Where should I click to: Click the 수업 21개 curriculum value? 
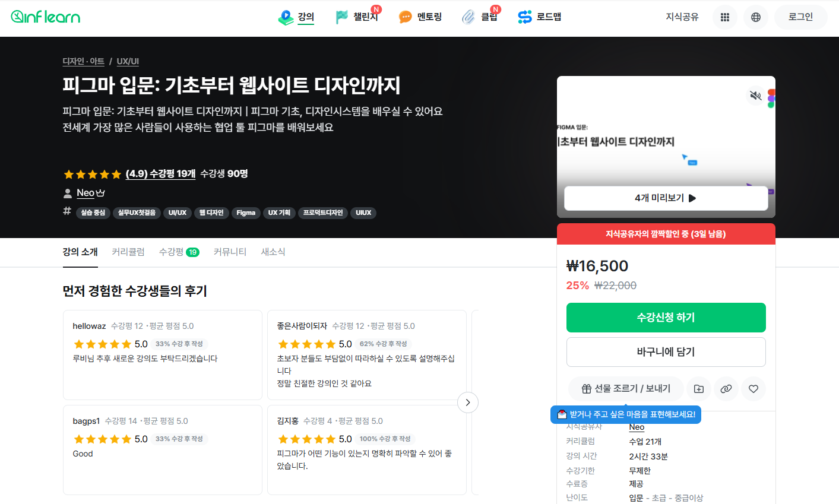[x=645, y=442]
